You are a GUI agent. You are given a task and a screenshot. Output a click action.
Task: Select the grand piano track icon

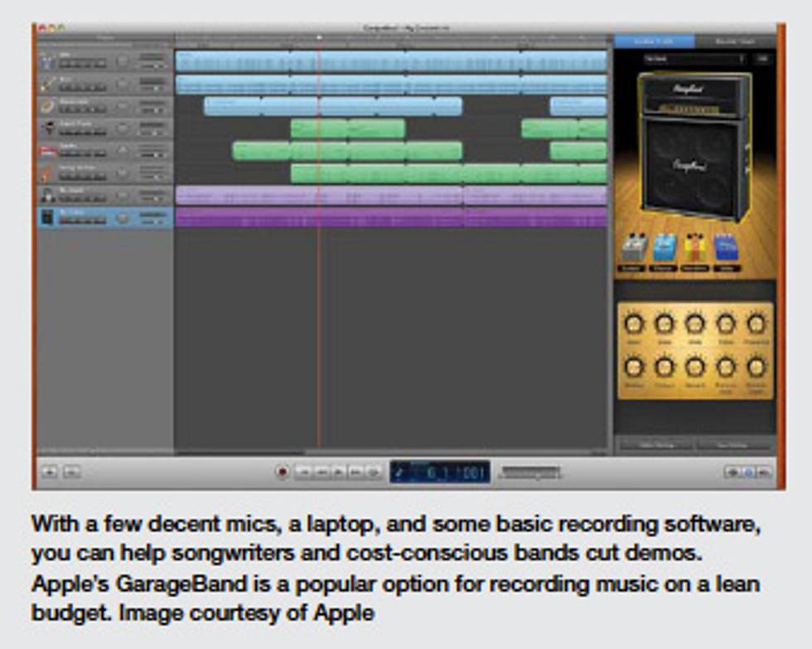point(48,129)
